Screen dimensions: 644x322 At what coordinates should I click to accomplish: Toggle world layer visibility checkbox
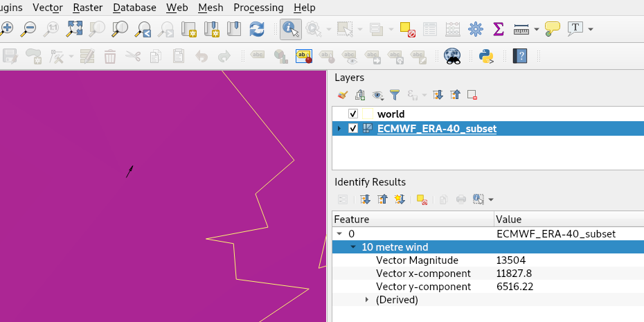click(352, 114)
